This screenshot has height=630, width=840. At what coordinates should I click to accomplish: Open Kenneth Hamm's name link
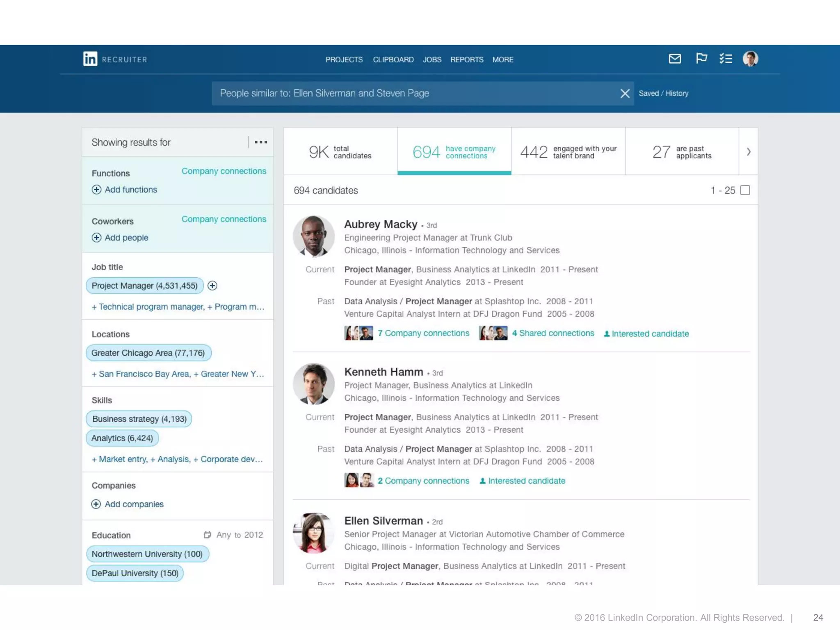coord(383,372)
